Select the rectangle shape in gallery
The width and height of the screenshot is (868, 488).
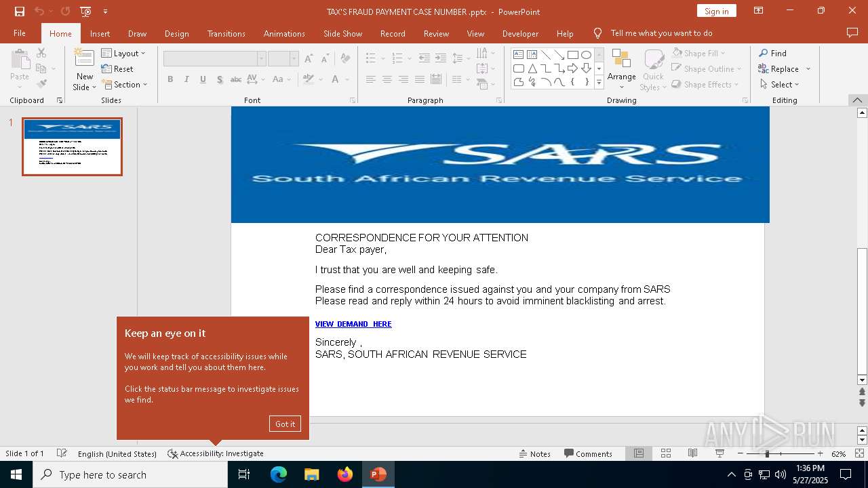point(573,55)
